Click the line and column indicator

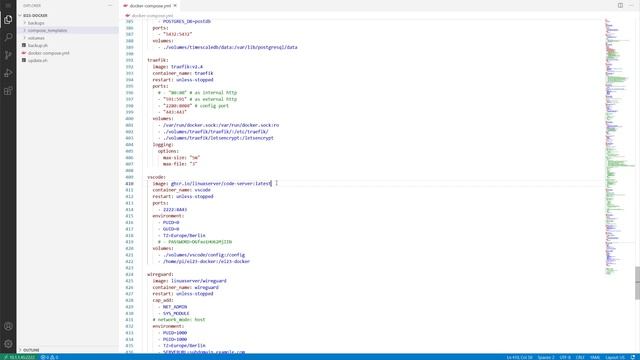pyautogui.click(x=520, y=357)
